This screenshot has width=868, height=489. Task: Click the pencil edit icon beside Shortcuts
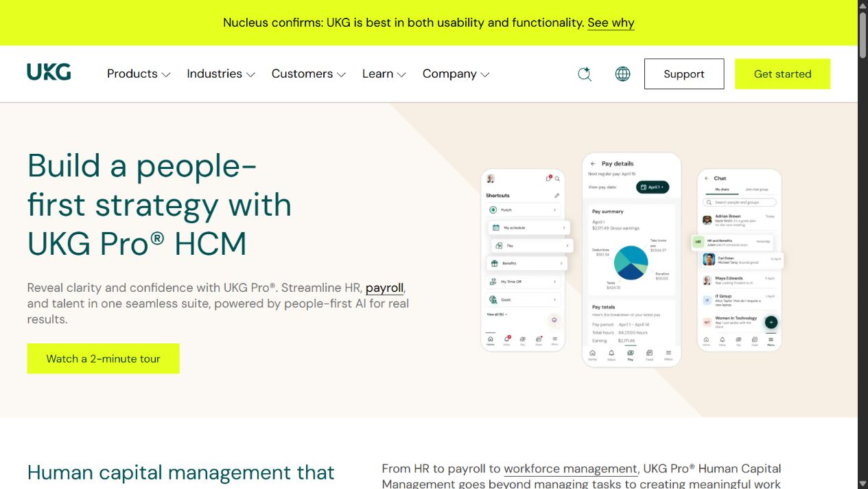[556, 196]
